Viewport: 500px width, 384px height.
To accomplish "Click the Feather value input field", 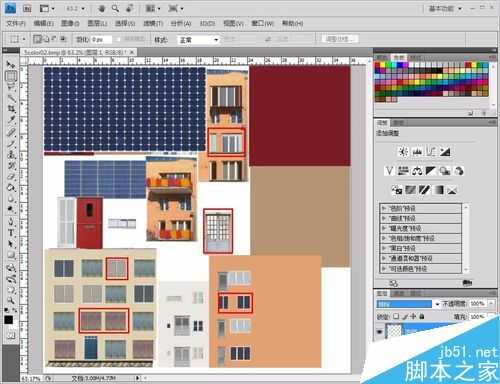I will point(101,40).
